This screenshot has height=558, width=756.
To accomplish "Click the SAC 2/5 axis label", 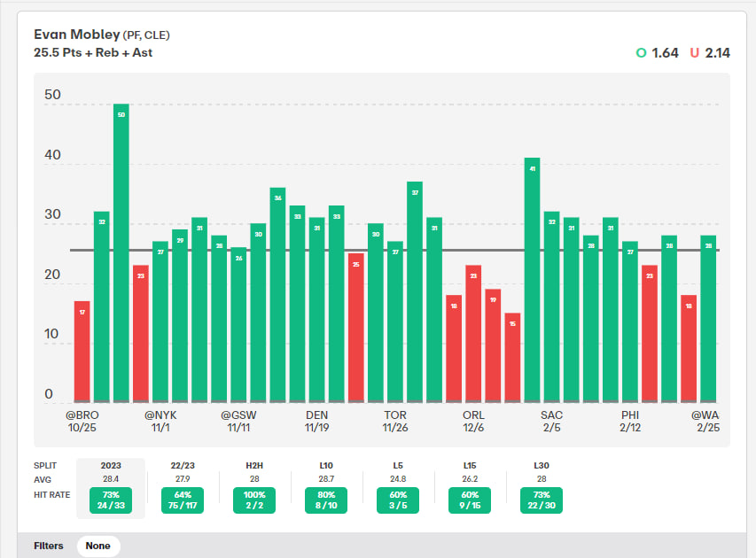I will coord(551,421).
